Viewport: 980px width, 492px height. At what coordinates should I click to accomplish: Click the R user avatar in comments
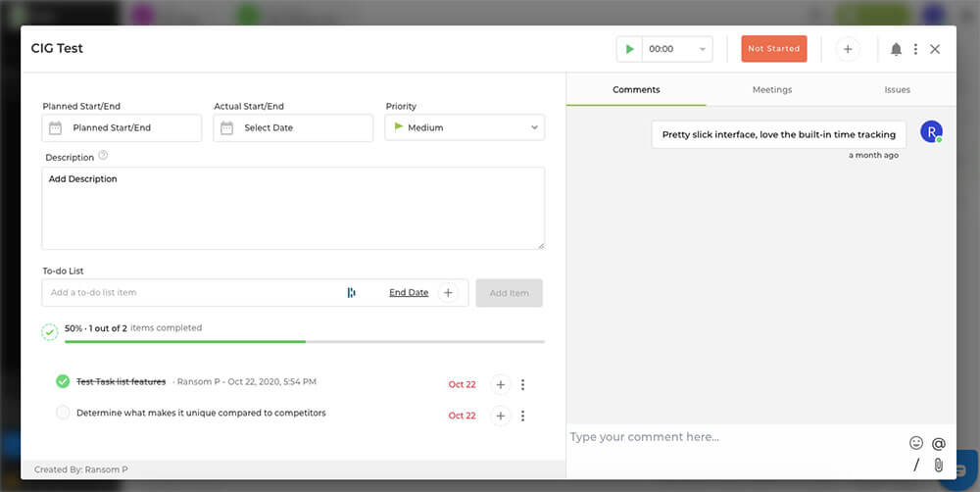click(931, 132)
